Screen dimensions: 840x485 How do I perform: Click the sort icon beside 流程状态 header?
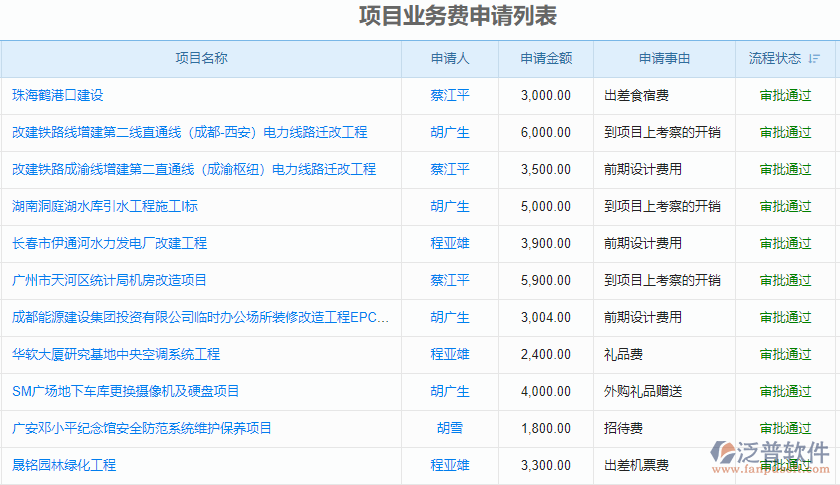click(x=814, y=58)
